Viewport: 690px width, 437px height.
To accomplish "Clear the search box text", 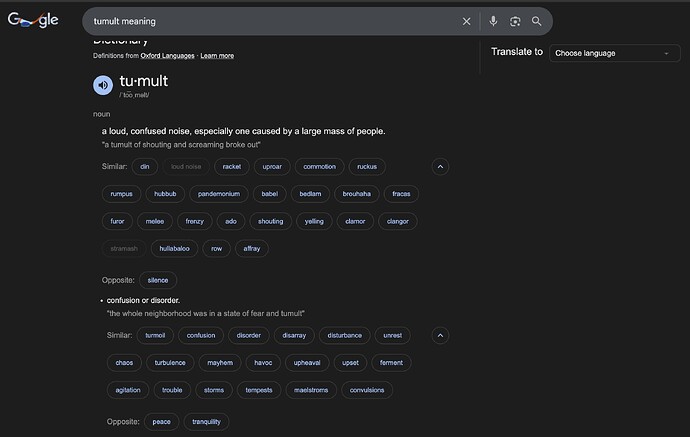I will (466, 21).
